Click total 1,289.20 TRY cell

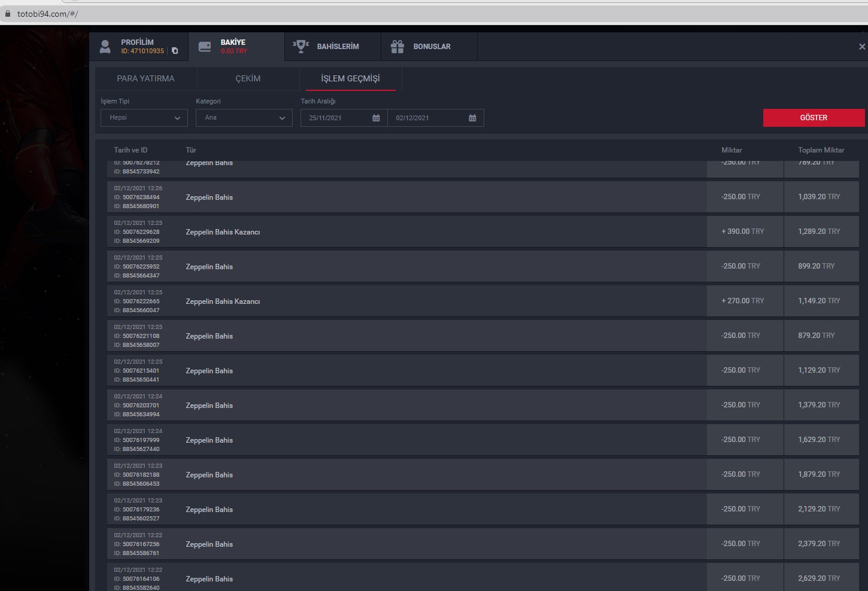click(x=821, y=231)
